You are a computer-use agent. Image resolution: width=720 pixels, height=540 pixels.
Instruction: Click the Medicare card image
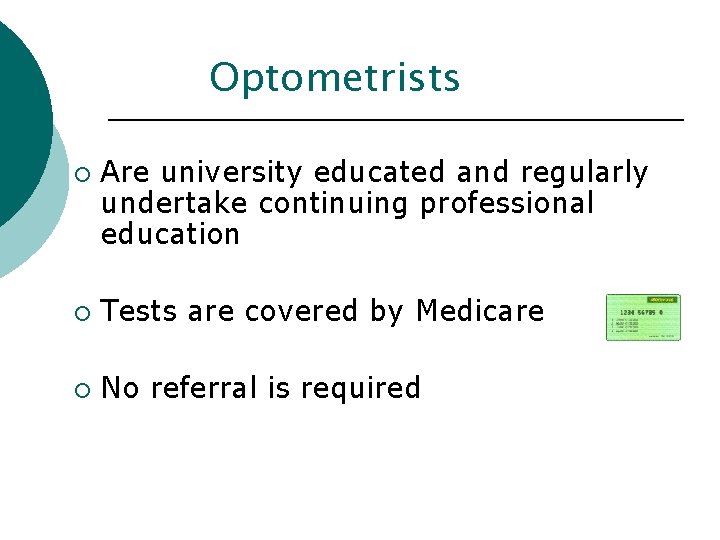click(643, 318)
